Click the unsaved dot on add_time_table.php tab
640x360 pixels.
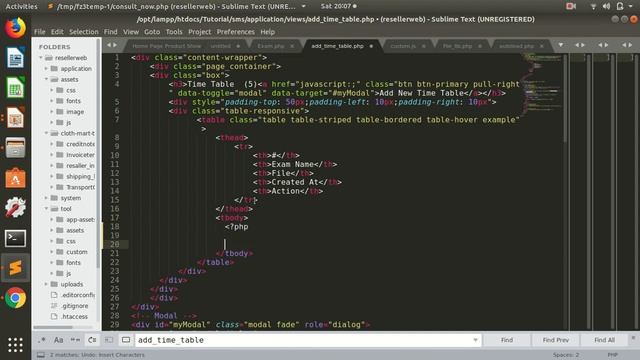tap(371, 46)
